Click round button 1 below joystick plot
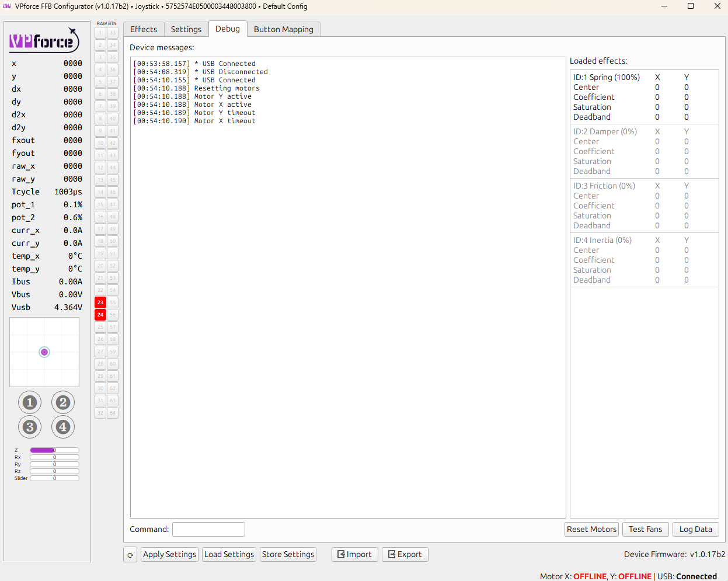The width and height of the screenshot is (728, 581). click(30, 402)
